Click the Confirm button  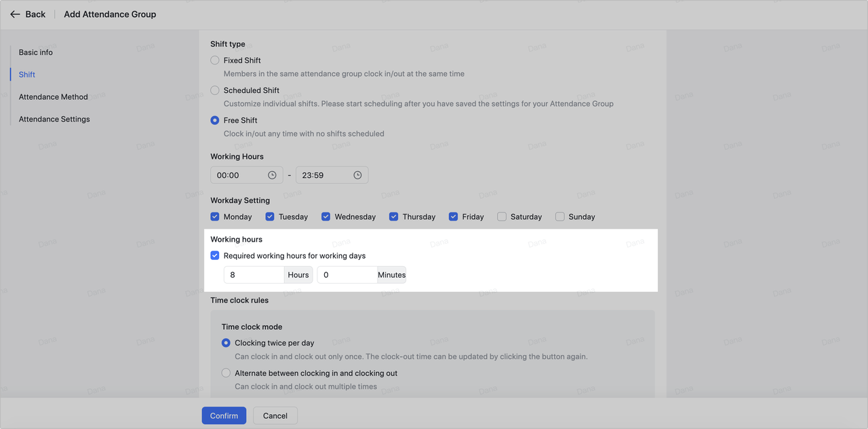[224, 415]
